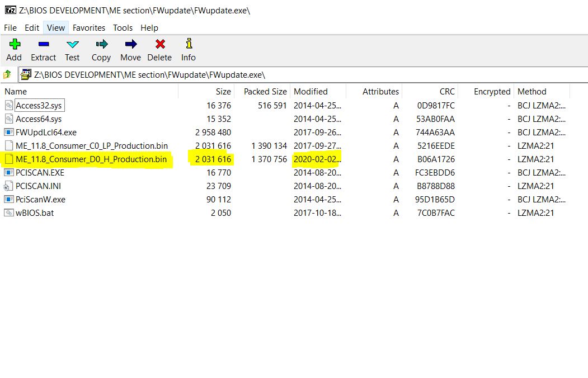Screen dimensions: 588x378
Task: Open the Tools menu
Action: pos(123,28)
